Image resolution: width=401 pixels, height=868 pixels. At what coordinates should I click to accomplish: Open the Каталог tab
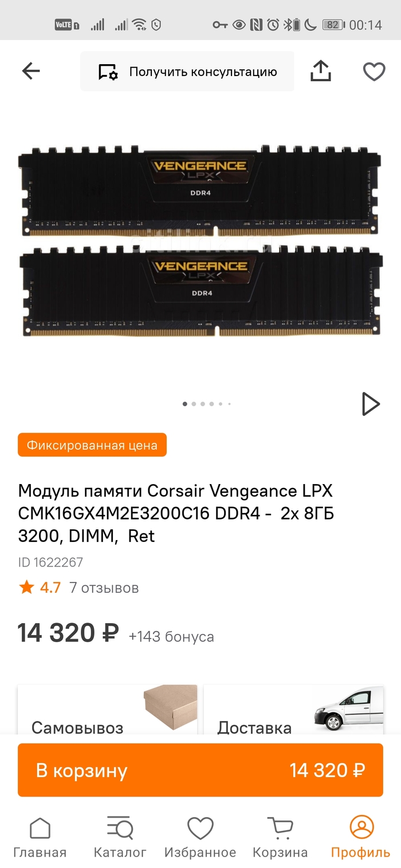point(120,837)
